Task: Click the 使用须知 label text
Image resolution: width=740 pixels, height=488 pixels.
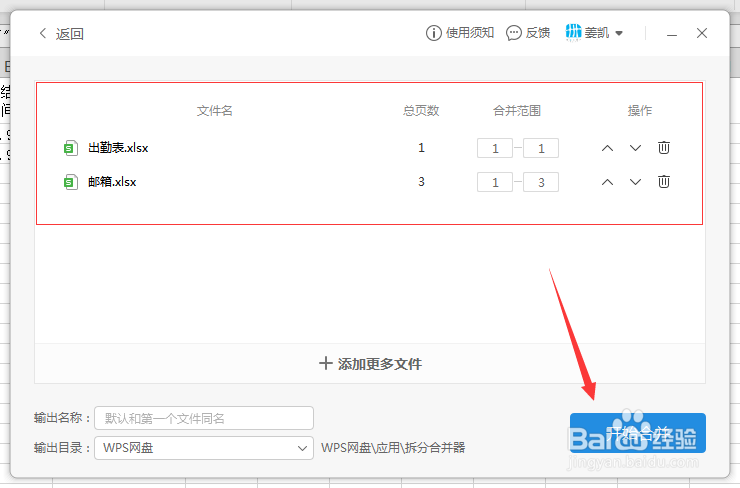Action: point(470,33)
